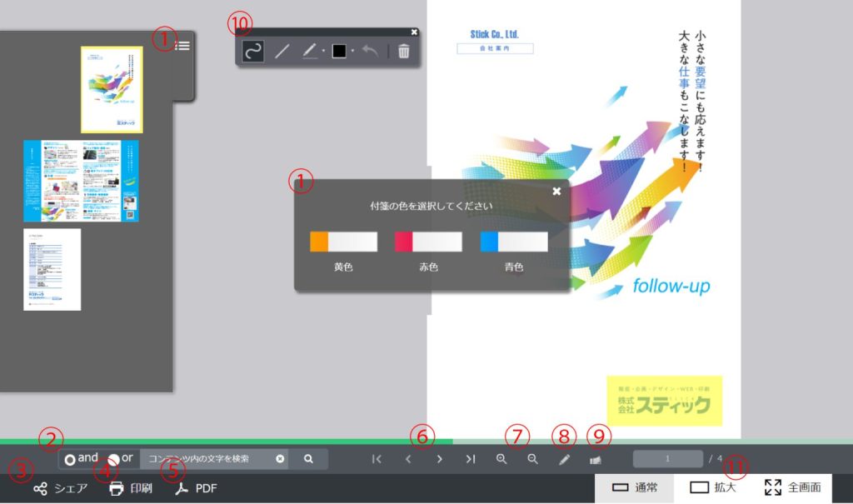Select the straight line drawing tool
This screenshot has width=853, height=504.
[x=282, y=52]
